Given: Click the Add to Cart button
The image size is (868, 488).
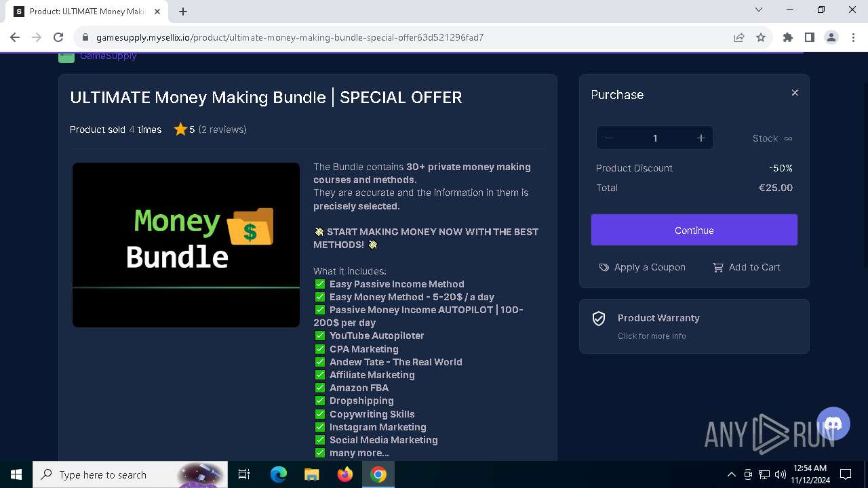Looking at the screenshot, I should [x=747, y=267].
